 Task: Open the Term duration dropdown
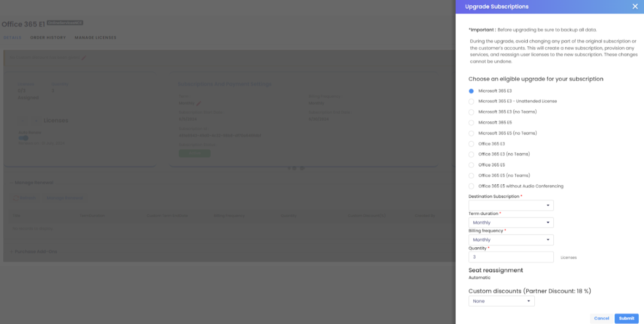tap(511, 222)
